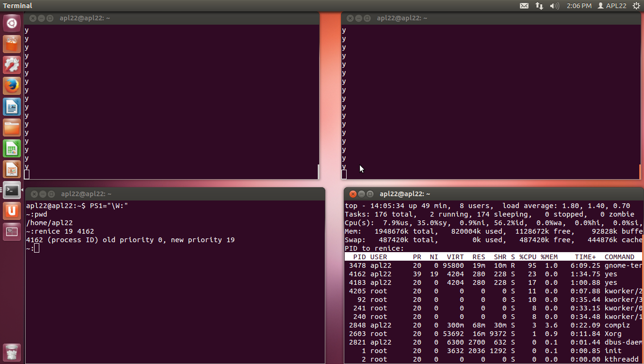Open the network connection indicator
The image size is (644, 364).
pyautogui.click(x=539, y=6)
